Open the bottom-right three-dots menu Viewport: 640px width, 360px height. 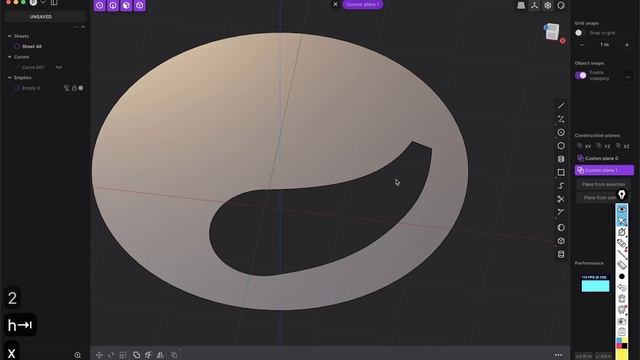(558, 355)
